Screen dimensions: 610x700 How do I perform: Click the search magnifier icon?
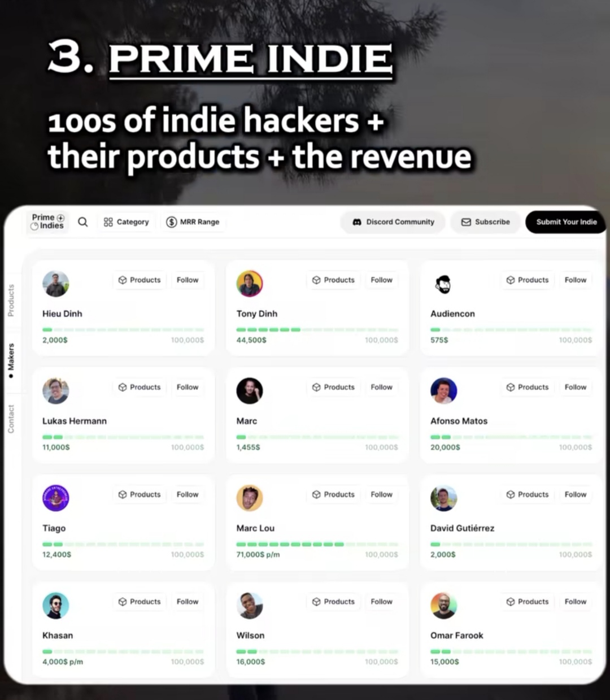click(82, 222)
